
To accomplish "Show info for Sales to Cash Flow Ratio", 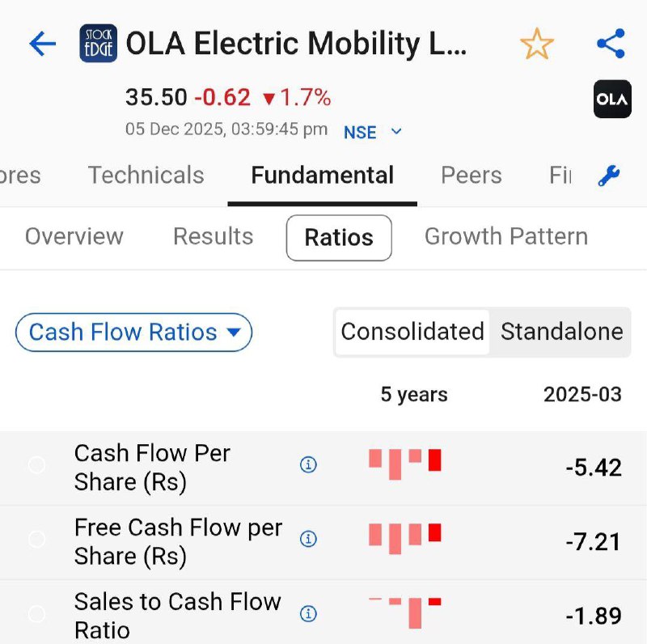I will click(308, 613).
